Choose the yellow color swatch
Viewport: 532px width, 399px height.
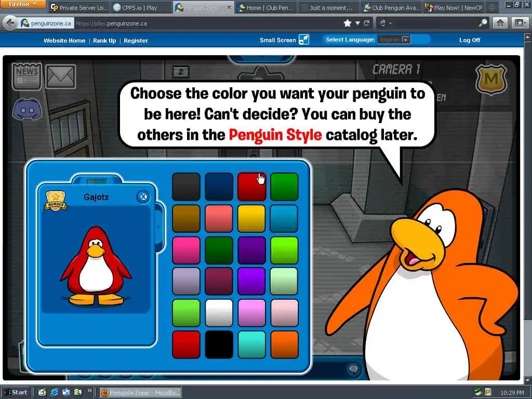[x=251, y=219]
